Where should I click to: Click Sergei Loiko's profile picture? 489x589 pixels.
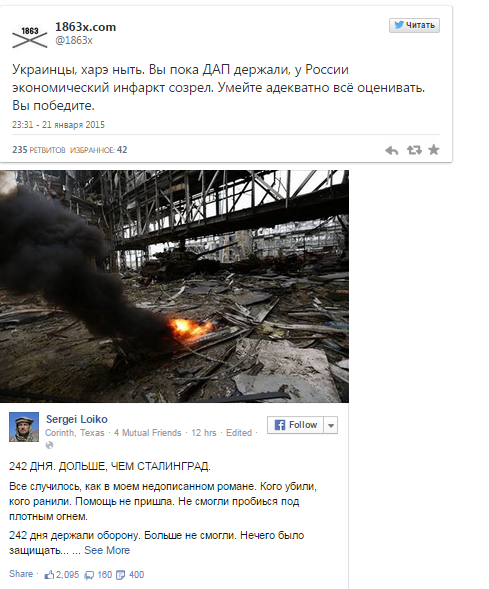24,427
